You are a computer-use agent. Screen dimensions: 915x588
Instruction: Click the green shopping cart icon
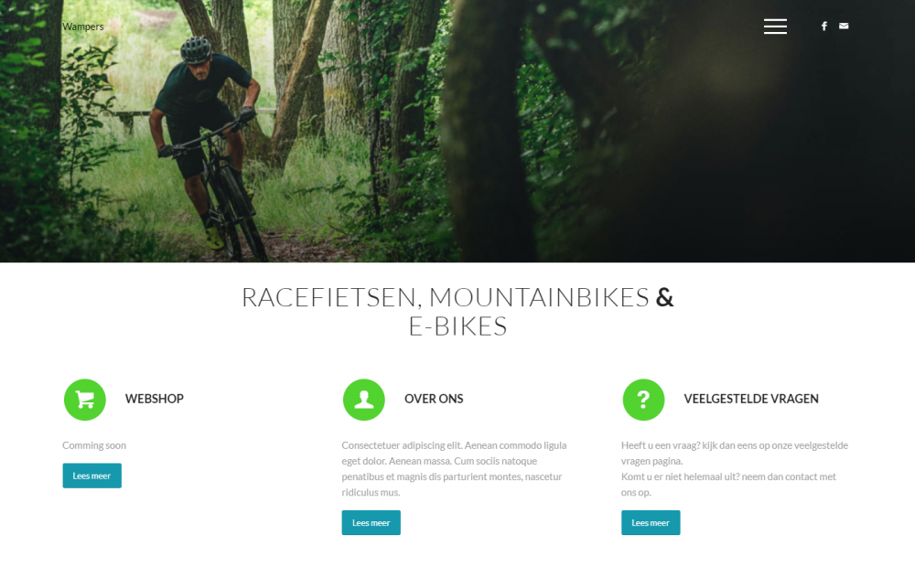click(x=84, y=400)
